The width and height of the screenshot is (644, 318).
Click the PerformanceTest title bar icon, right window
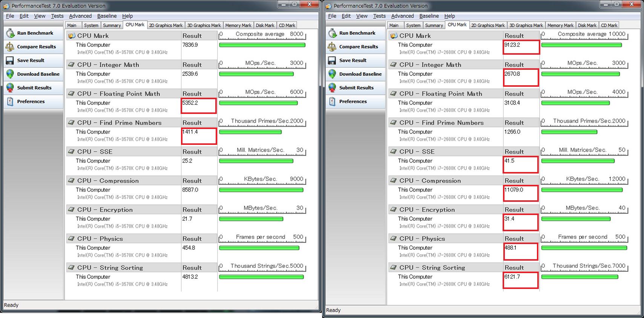(328, 6)
